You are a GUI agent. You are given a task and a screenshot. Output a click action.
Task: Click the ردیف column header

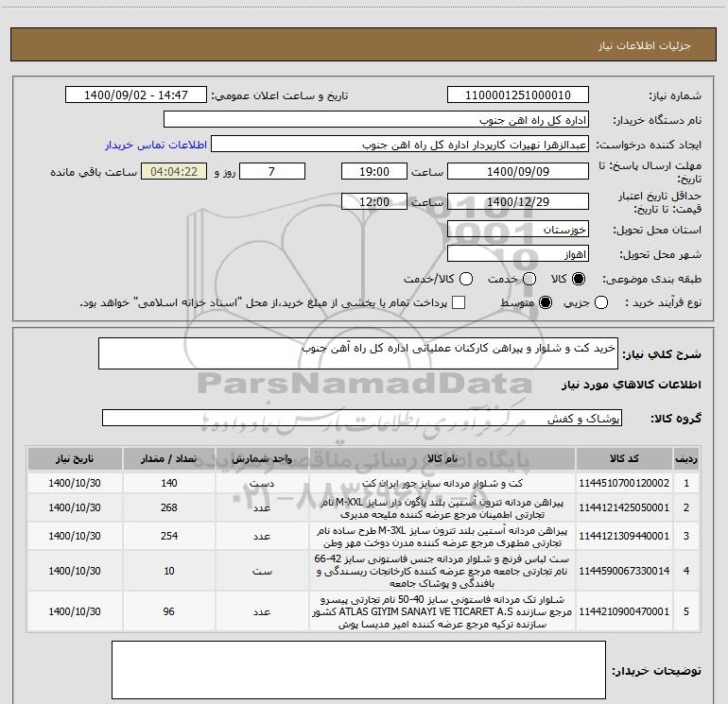(x=686, y=458)
